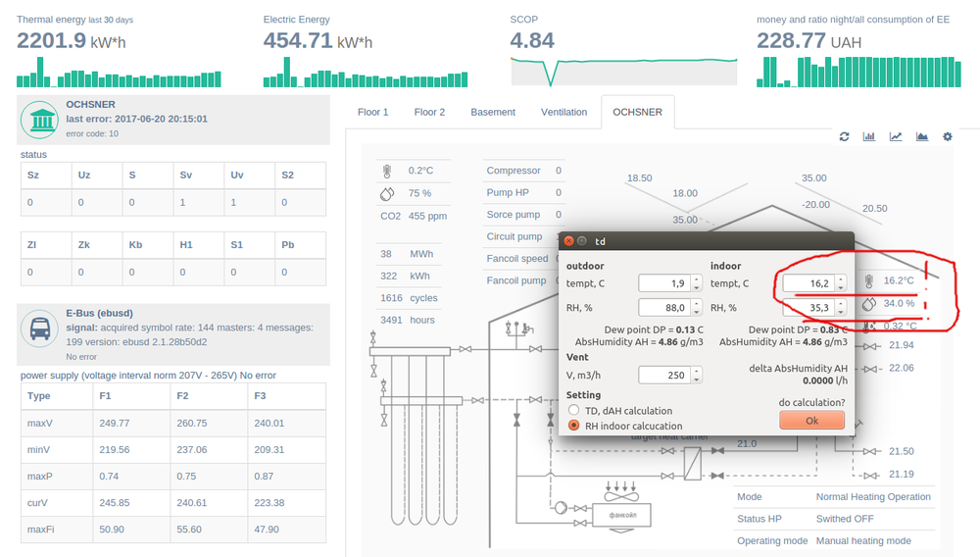980x557 pixels.
Task: Select the TD, dAH calculation option
Action: [574, 411]
